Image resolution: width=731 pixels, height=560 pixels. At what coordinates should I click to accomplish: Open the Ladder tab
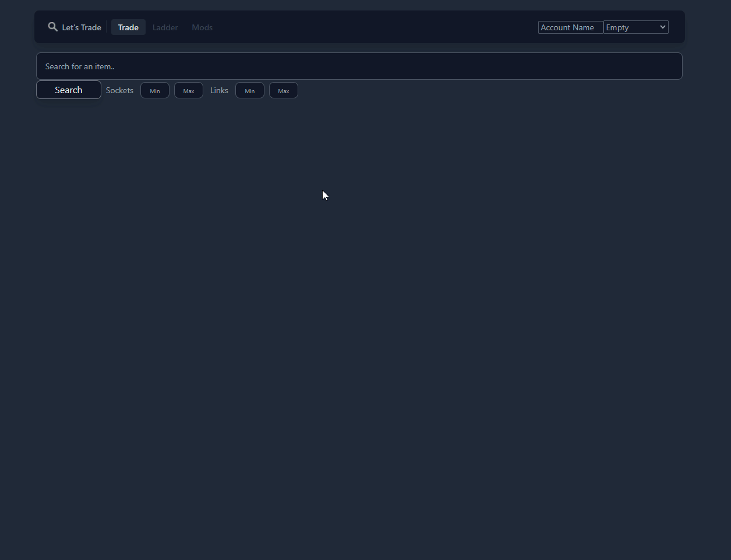pyautogui.click(x=165, y=27)
